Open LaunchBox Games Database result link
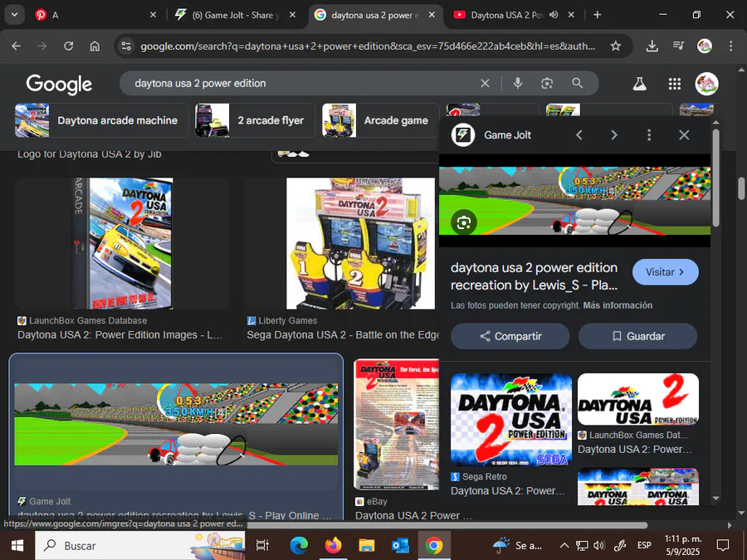The height and width of the screenshot is (560, 747). (120, 335)
